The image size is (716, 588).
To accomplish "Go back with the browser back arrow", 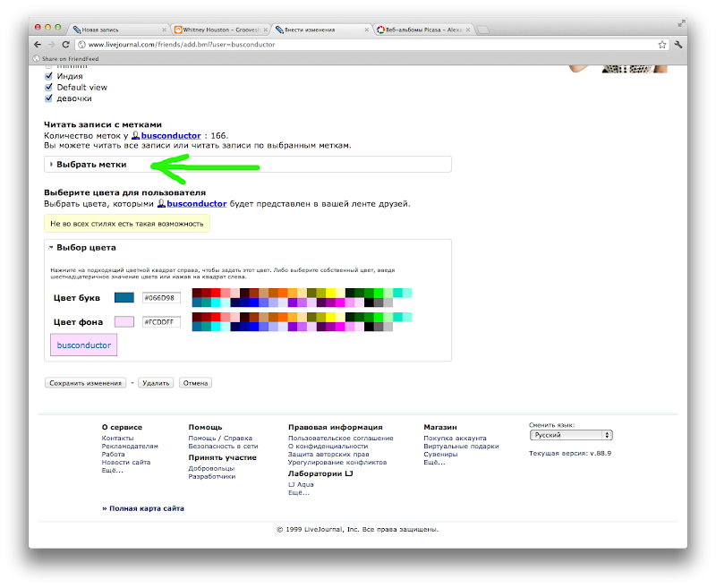I will (x=38, y=44).
